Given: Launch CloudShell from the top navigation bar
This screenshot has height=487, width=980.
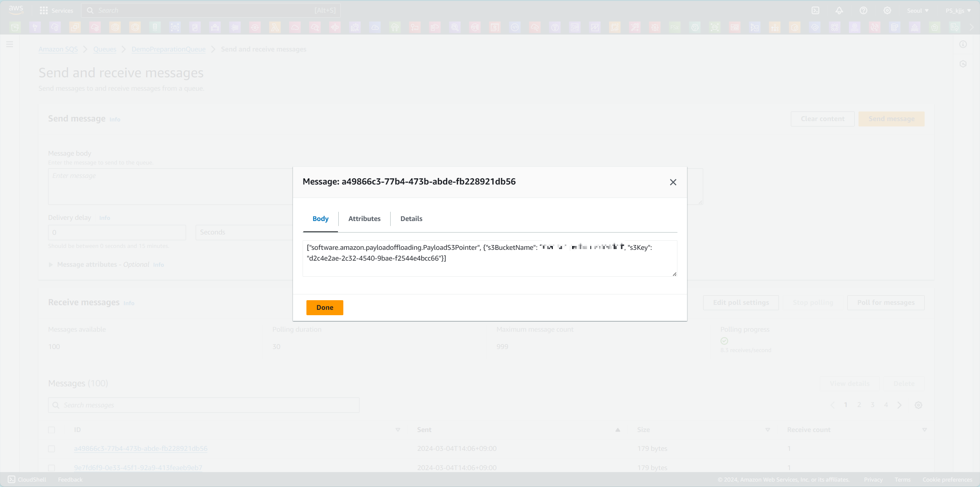Looking at the screenshot, I should point(815,10).
